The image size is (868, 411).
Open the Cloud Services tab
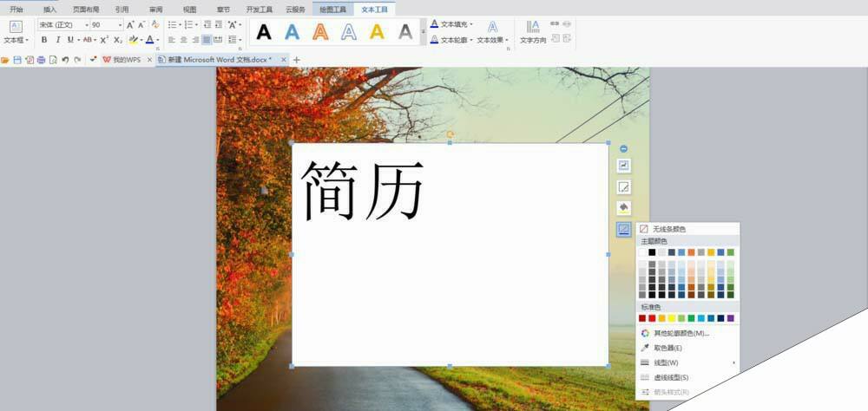point(295,10)
